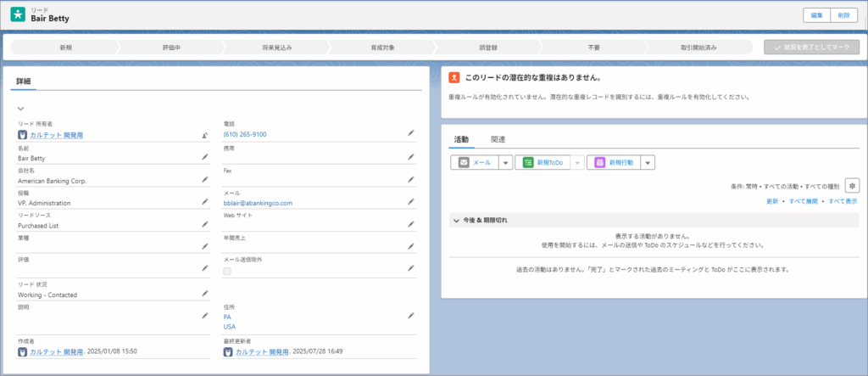This screenshot has width=868, height=376.
Task: Open the activity filter settings gear
Action: tap(853, 185)
